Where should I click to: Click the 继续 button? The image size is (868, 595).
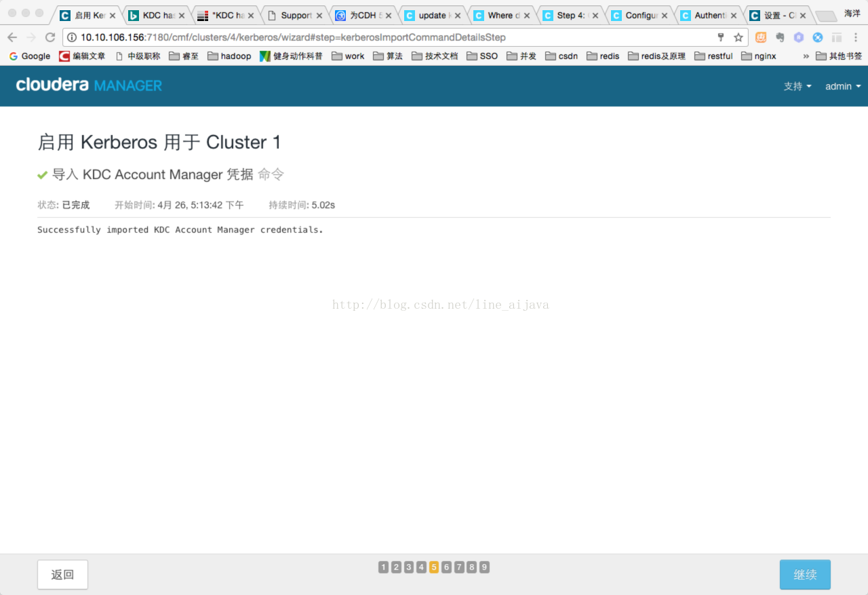pyautogui.click(x=805, y=575)
